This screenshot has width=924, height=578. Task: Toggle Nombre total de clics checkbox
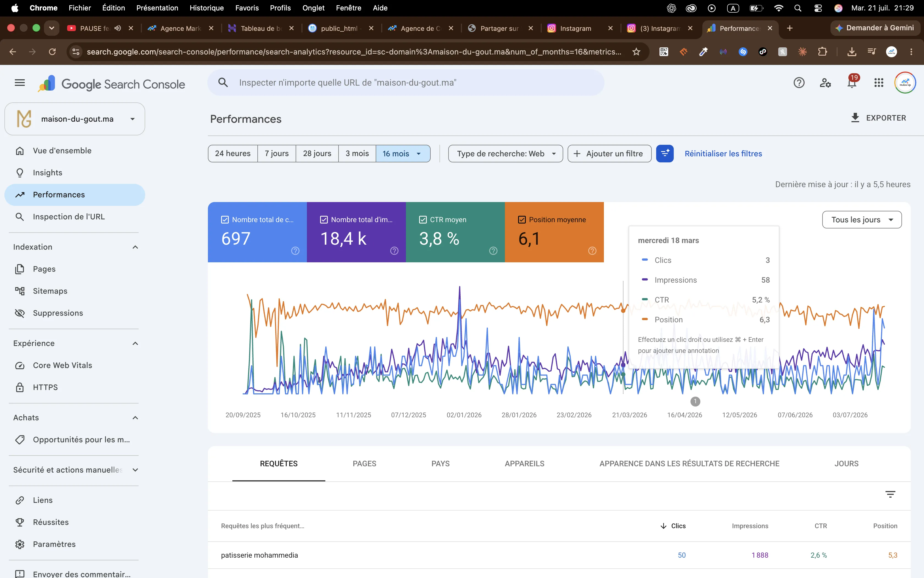(x=225, y=219)
